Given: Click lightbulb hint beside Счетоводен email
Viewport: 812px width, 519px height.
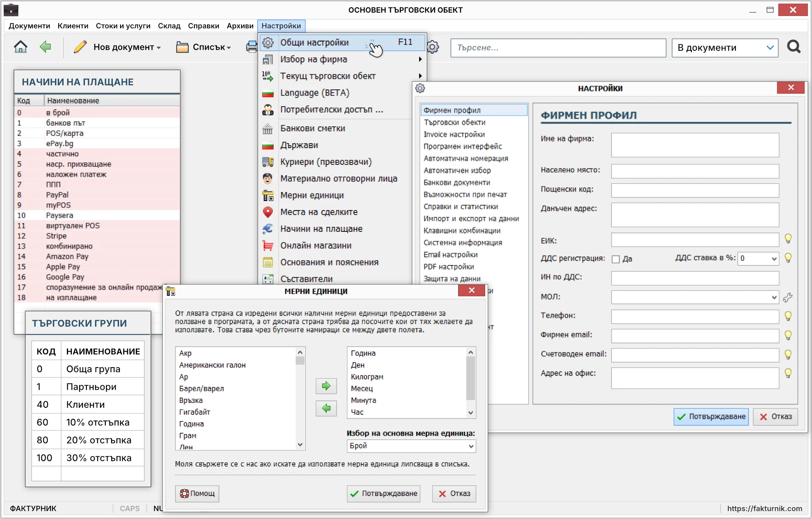Looking at the screenshot, I should pyautogui.click(x=788, y=354).
